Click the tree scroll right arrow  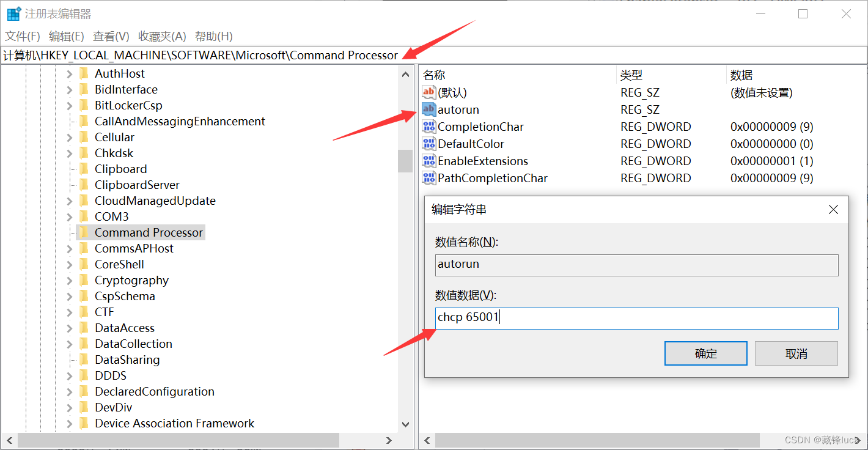click(389, 440)
